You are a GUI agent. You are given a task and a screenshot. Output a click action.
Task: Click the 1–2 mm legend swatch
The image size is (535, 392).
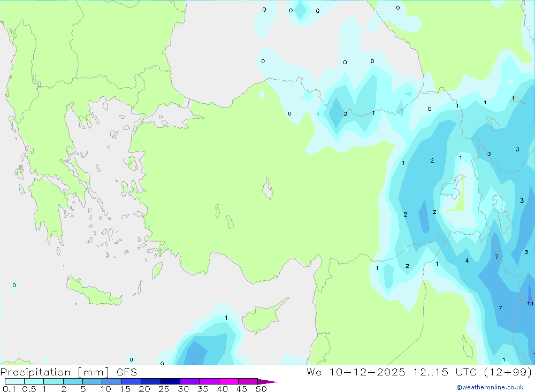pos(53,381)
